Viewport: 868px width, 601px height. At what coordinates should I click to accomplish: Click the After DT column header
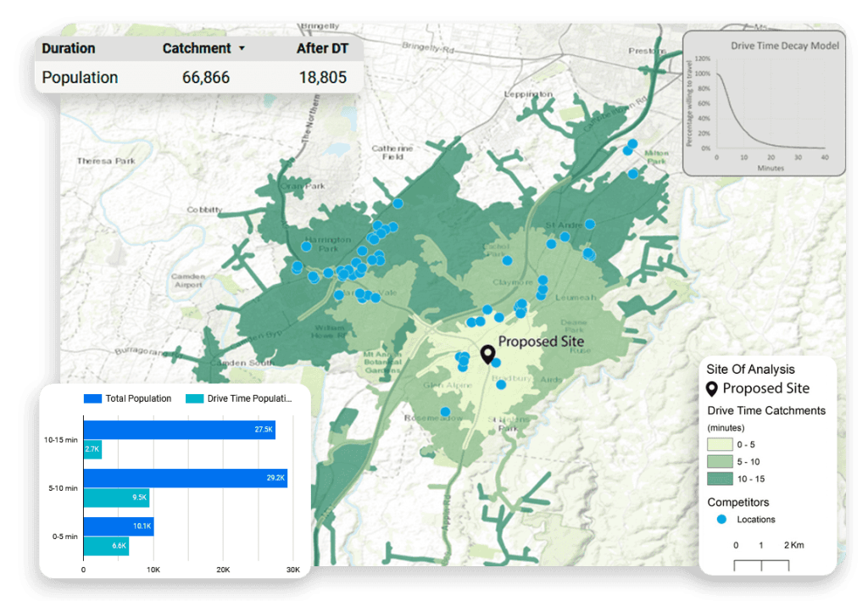[x=322, y=48]
